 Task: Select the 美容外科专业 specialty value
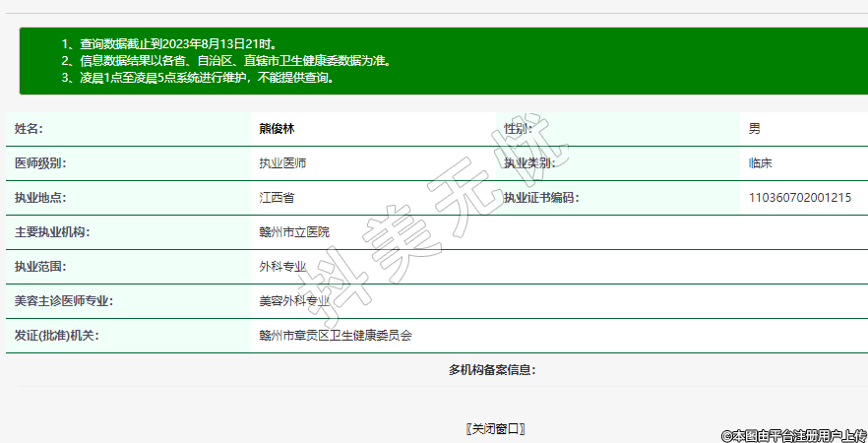[294, 301]
